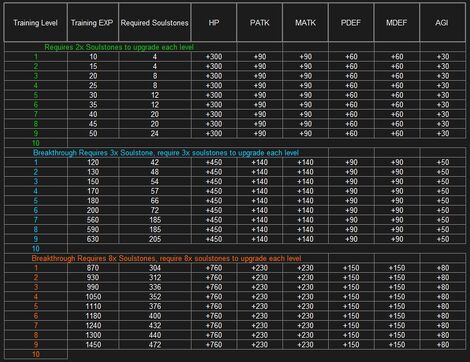Click the HP column header
Image resolution: width=470 pixels, height=362 pixels.
pos(214,23)
